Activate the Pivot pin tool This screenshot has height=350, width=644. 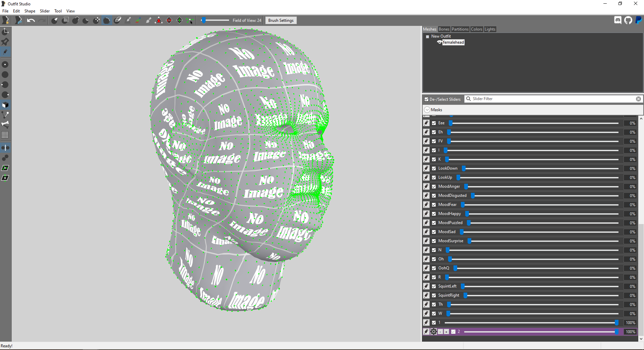tap(5, 42)
